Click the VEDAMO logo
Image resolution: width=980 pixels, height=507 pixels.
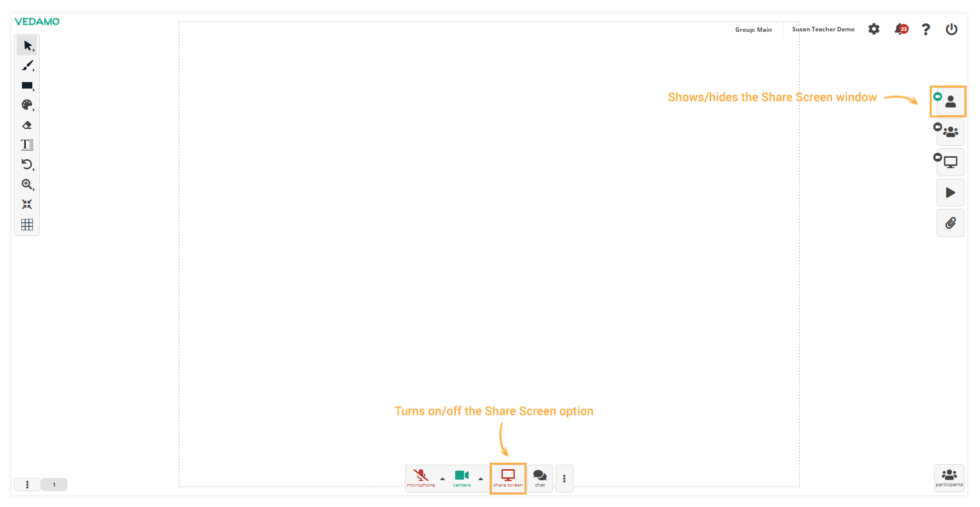37,21
